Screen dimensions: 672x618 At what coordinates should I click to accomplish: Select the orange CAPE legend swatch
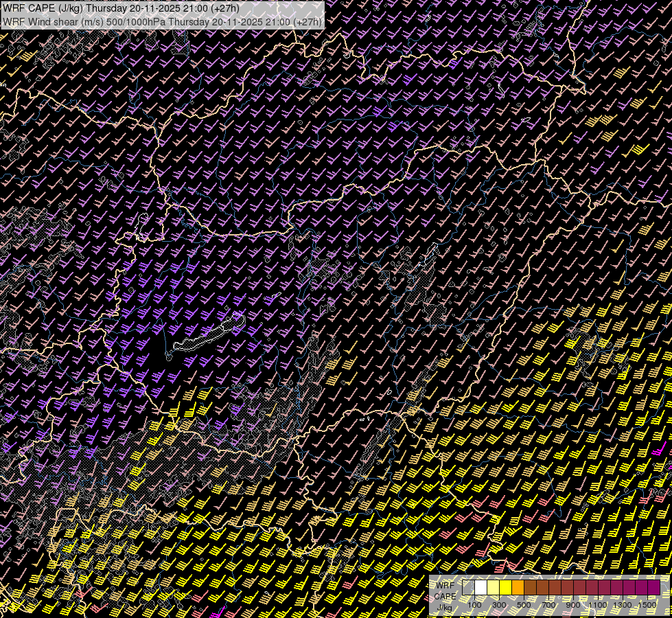[x=518, y=588]
